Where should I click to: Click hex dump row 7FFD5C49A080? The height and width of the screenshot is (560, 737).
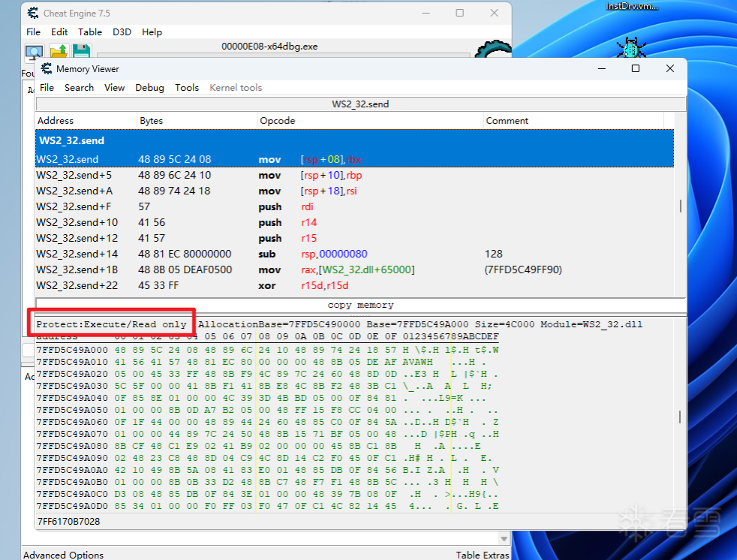coord(267,446)
